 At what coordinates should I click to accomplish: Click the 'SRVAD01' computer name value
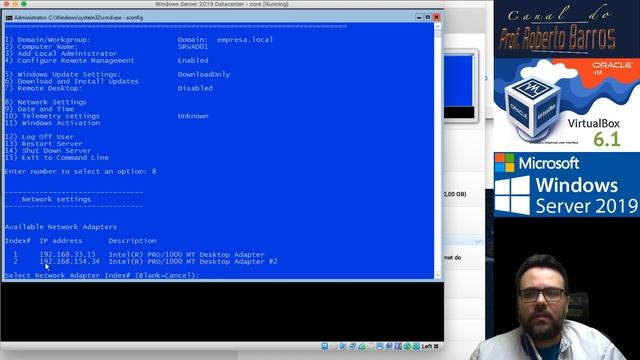point(193,47)
